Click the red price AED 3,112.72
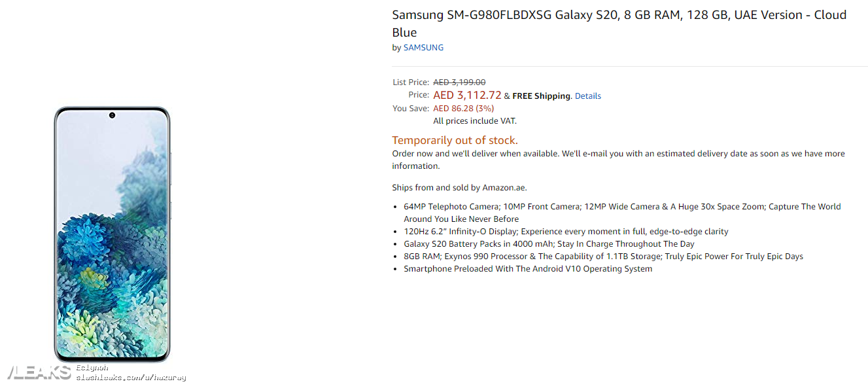The height and width of the screenshot is (392, 868). point(467,96)
